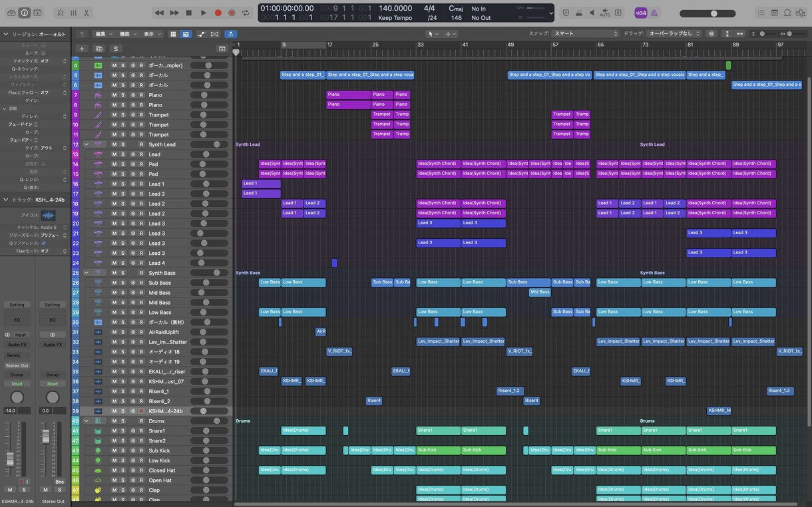
Task: Collapse the 詳細 section in inspector
Action: click(5, 108)
